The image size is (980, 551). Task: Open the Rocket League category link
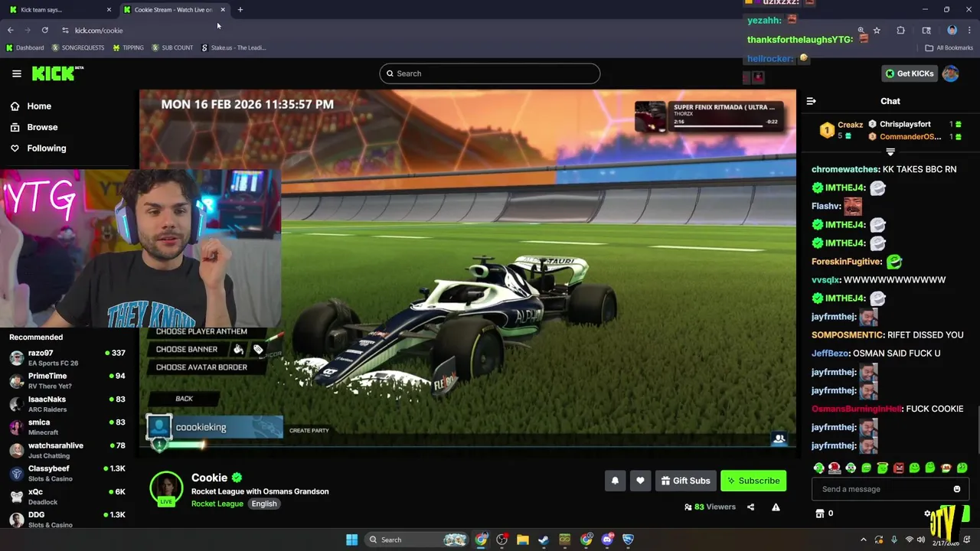[217, 504]
